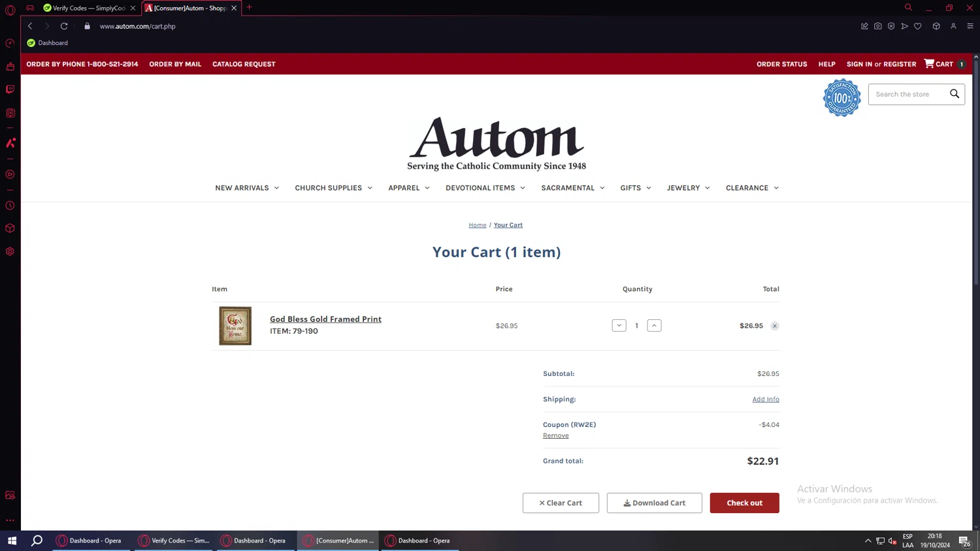The image size is (980, 551).
Task: Go back to the previous page
Action: (x=30, y=26)
